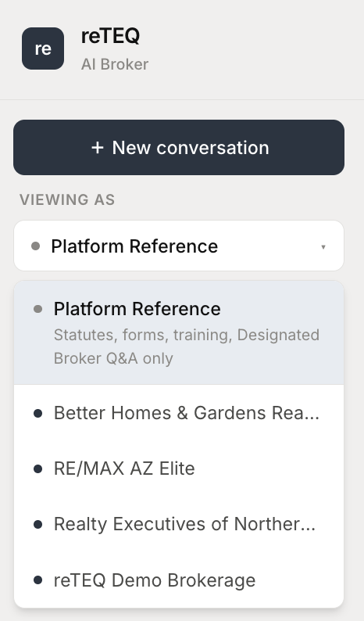
Task: Start a new conversation
Action: (x=179, y=147)
